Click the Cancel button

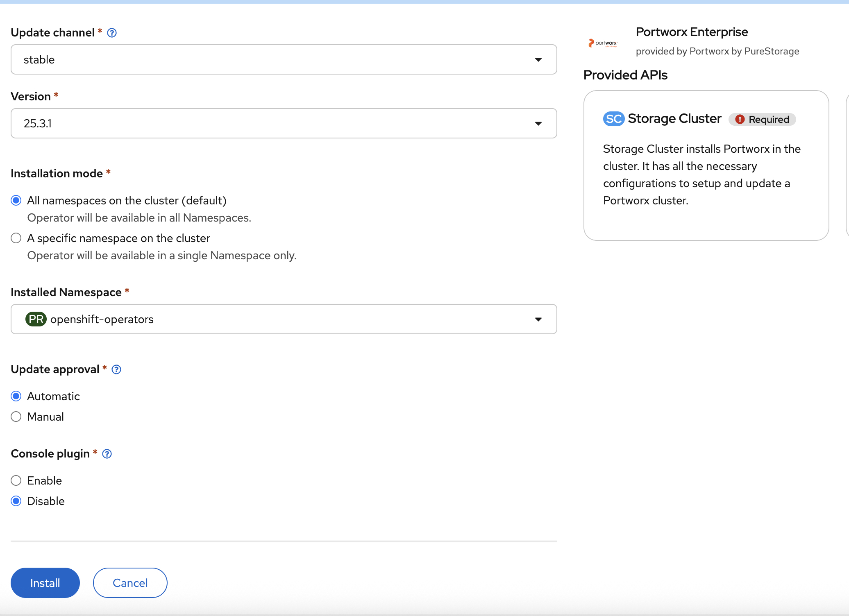click(130, 583)
